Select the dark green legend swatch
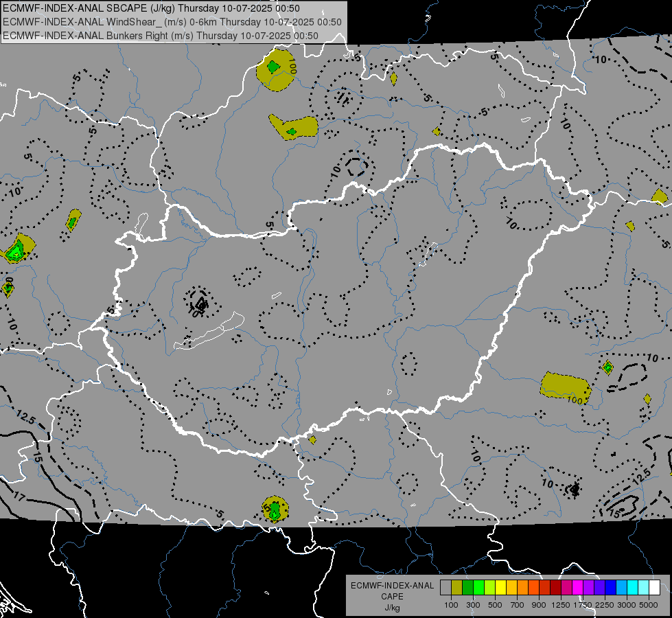This screenshot has width=672, height=618. (468, 587)
